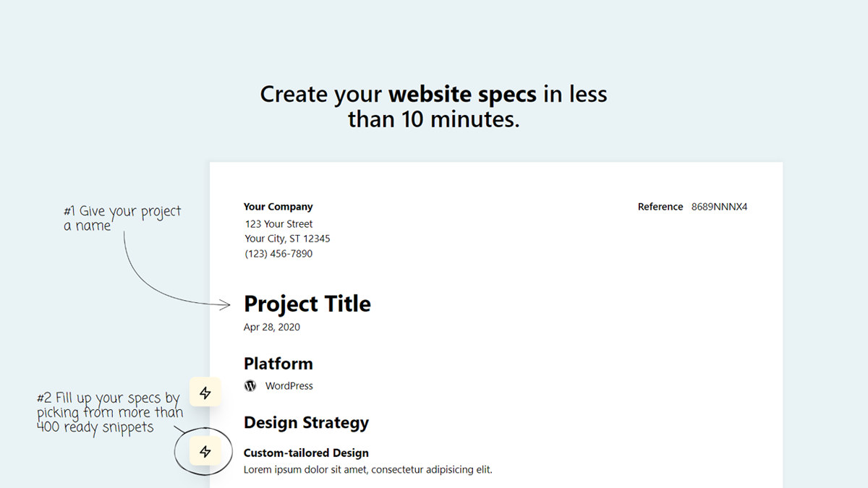Click the 123 Your Street address line
This screenshot has height=488, width=868.
pos(279,224)
